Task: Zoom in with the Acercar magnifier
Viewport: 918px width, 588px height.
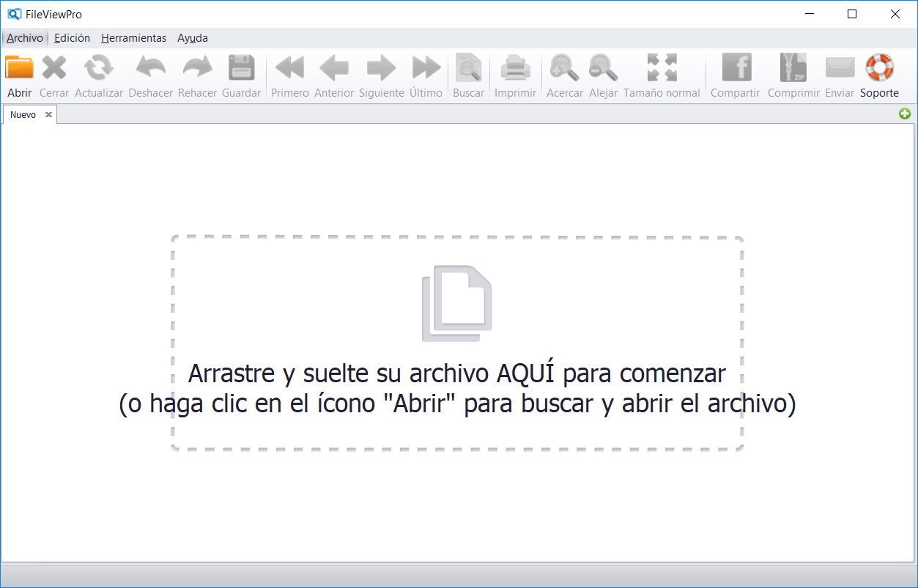Action: click(565, 67)
